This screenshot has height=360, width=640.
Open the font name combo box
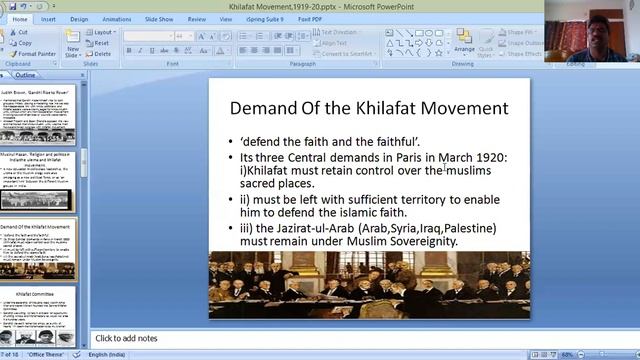click(x=149, y=36)
